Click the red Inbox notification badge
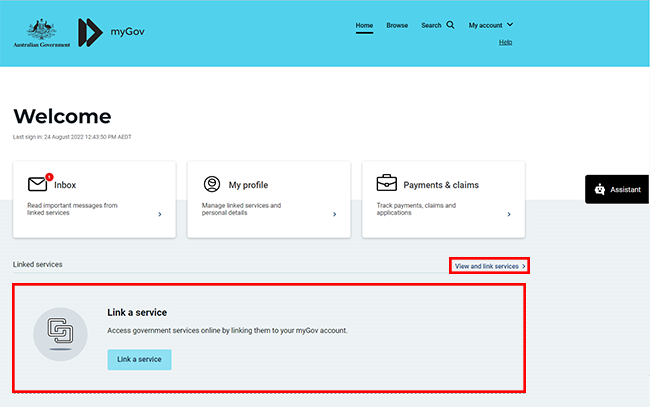Screen dimensions: 650x407 point(49,177)
